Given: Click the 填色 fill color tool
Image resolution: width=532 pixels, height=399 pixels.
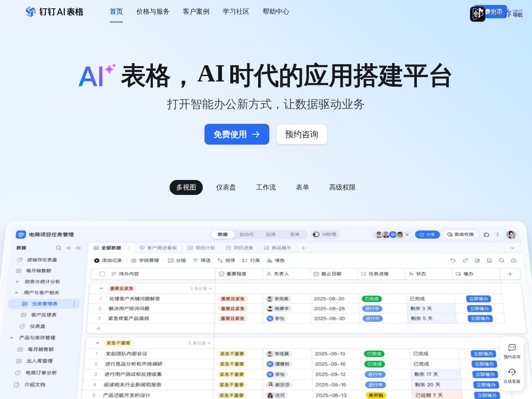Looking at the screenshot, I should click(276, 261).
